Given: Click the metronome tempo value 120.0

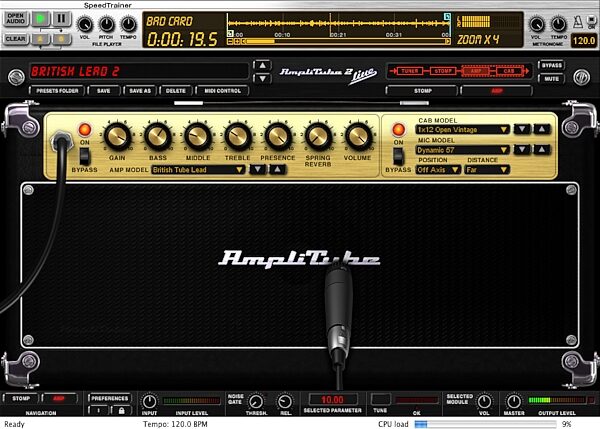Looking at the screenshot, I should click(x=584, y=40).
